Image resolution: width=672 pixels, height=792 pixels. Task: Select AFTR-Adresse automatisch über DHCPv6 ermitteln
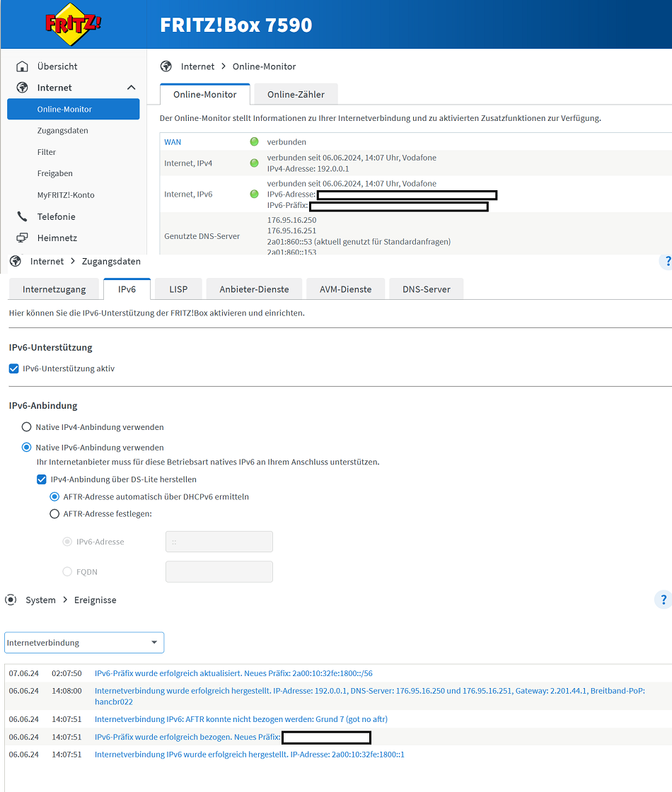[54, 496]
